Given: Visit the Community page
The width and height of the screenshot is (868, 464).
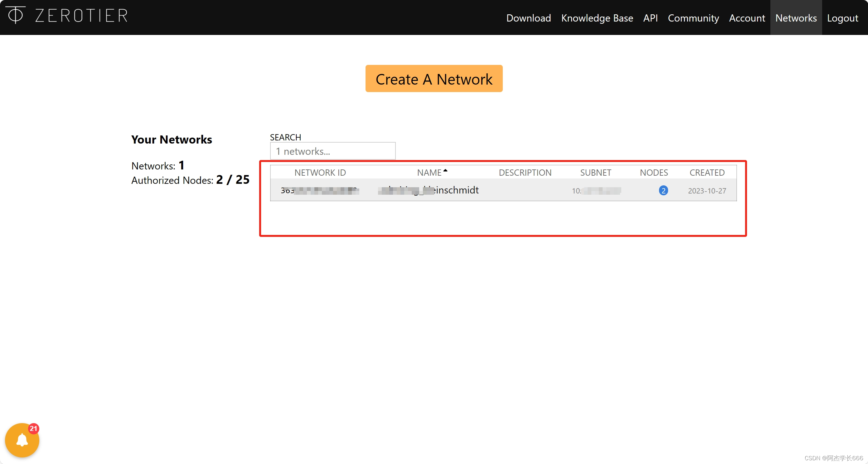Looking at the screenshot, I should (693, 18).
